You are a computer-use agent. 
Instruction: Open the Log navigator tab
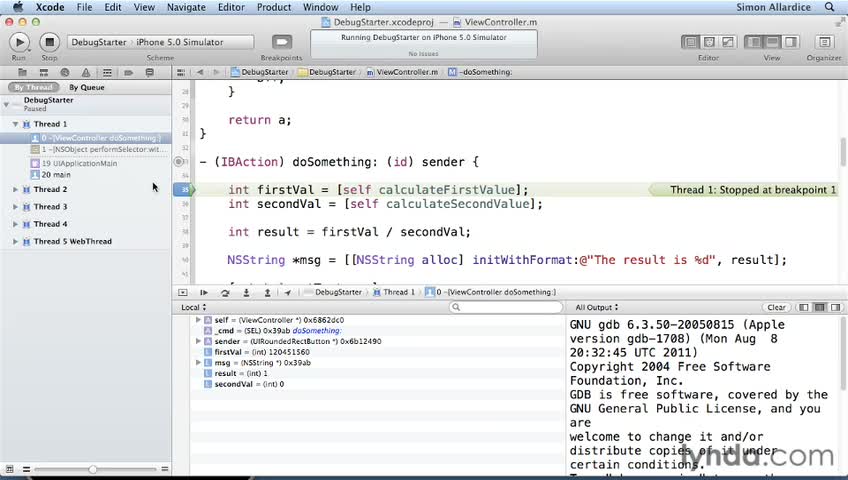[x=149, y=72]
